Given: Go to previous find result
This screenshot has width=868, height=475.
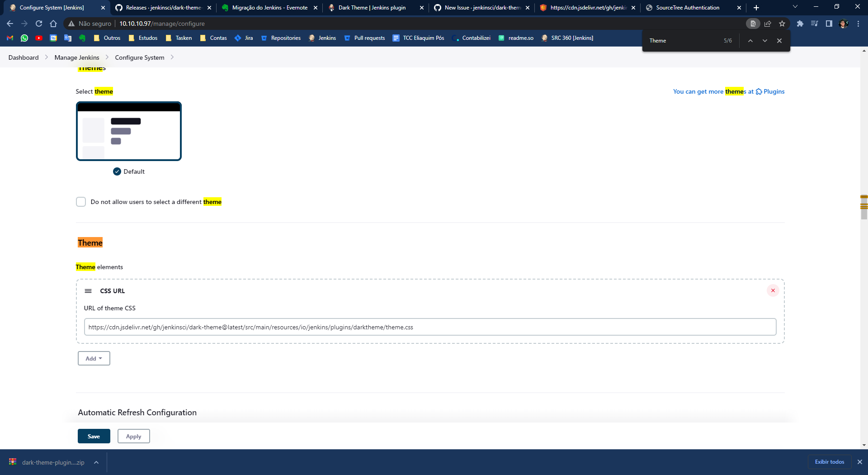Looking at the screenshot, I should click(750, 41).
